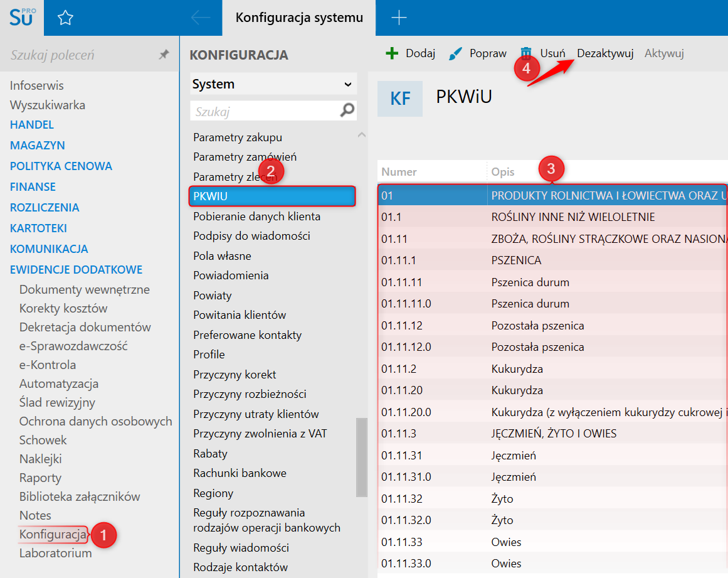This screenshot has width=728, height=578.
Task: Open favorites with the star icon
Action: (65, 18)
